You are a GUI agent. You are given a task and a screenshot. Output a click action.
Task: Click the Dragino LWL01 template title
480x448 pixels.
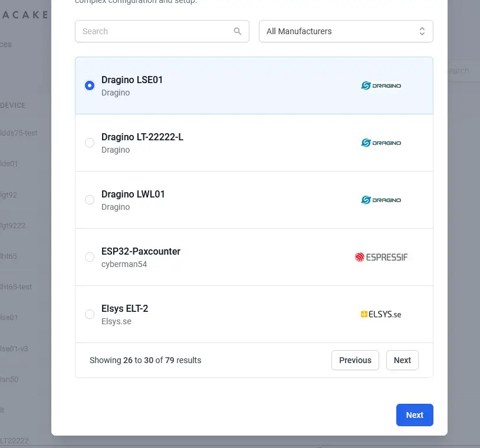click(133, 194)
